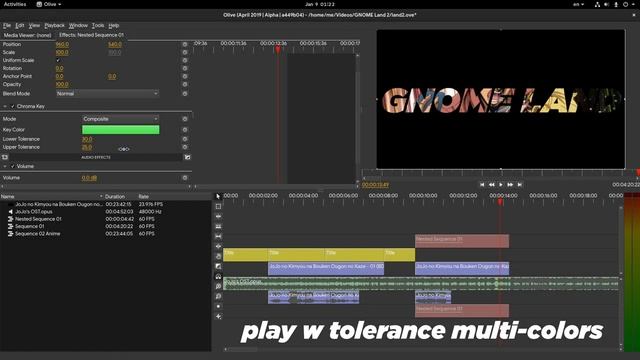Image resolution: width=640 pixels, height=360 pixels.
Task: Click the rewind button in viewer
Action: coord(491,185)
